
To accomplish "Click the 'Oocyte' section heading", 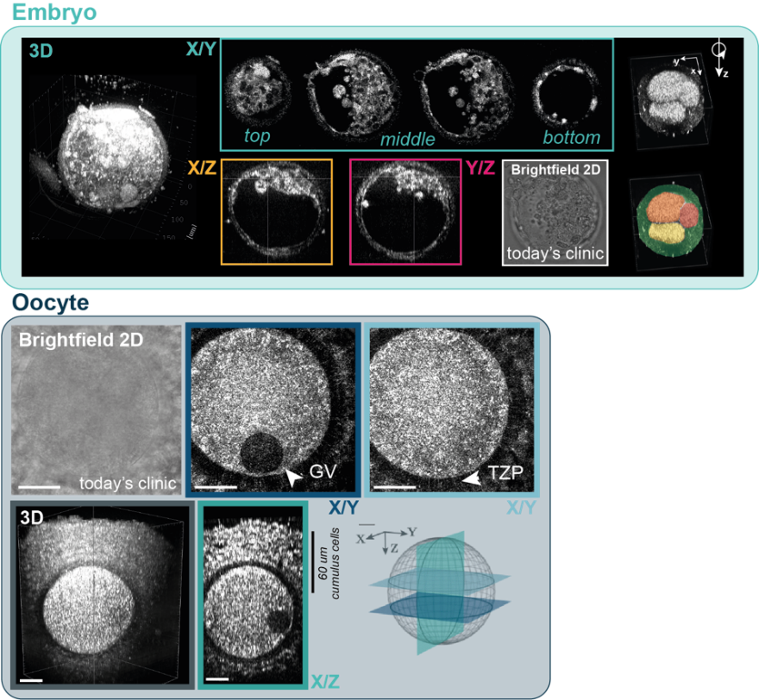I will pos(50,303).
